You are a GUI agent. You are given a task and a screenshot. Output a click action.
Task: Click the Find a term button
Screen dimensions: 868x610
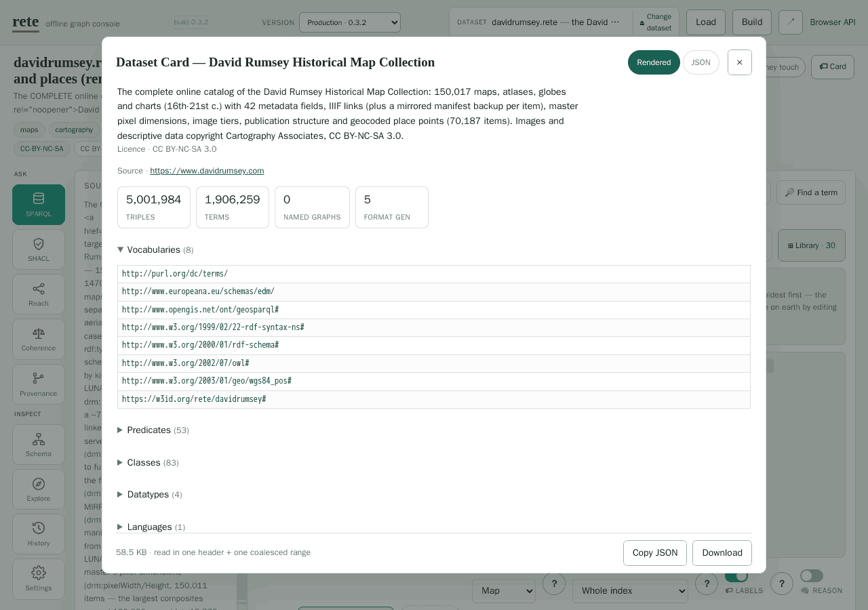[x=811, y=192]
